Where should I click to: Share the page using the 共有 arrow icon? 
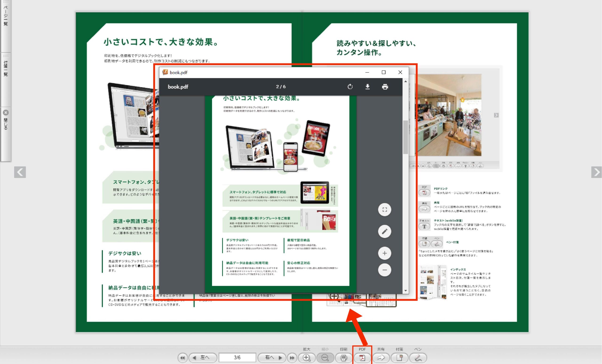[x=381, y=358]
